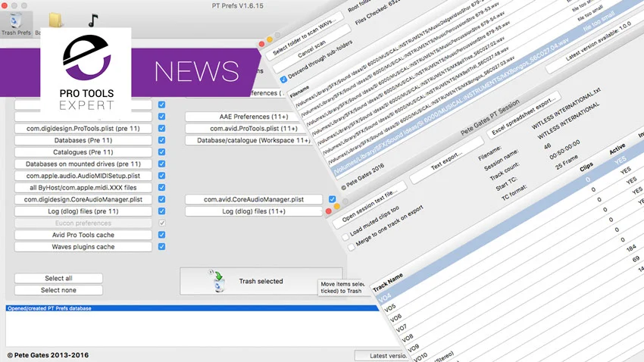Click the Clips column header
The height and width of the screenshot is (362, 644).
586,167
